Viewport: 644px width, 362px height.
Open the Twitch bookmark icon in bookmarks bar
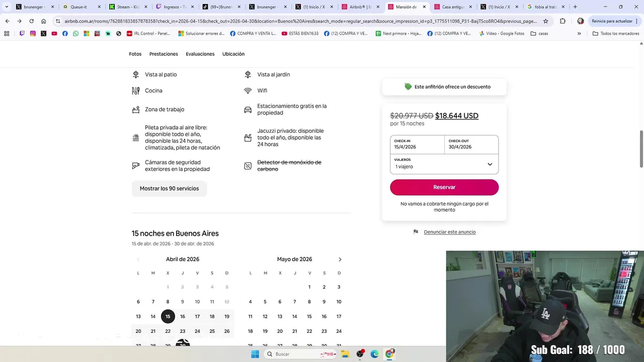[x=22, y=33]
